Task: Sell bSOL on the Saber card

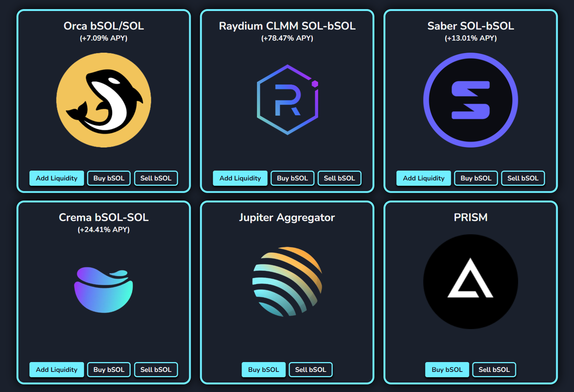Action: click(x=523, y=178)
